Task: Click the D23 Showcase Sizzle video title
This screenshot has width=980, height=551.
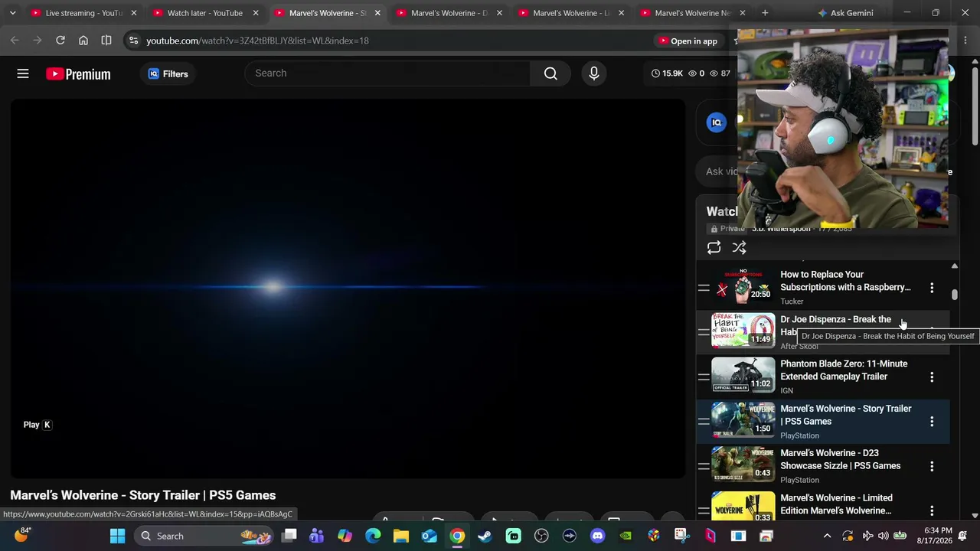Action: pos(841,459)
